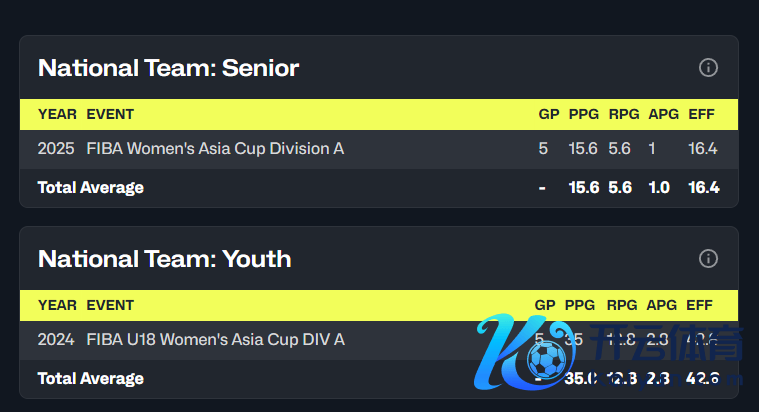Click the EVENT column header in Youth table
This screenshot has width=759, height=412.
click(x=110, y=305)
